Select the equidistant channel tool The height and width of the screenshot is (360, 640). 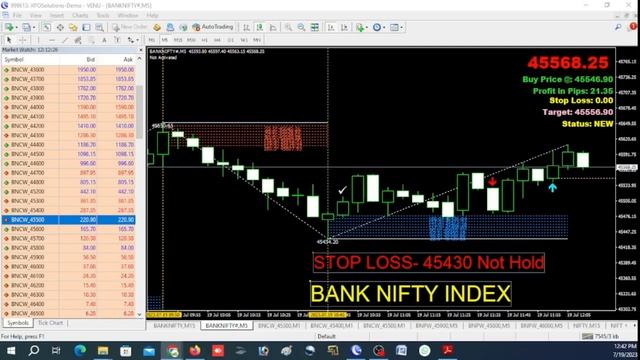pos(78,40)
